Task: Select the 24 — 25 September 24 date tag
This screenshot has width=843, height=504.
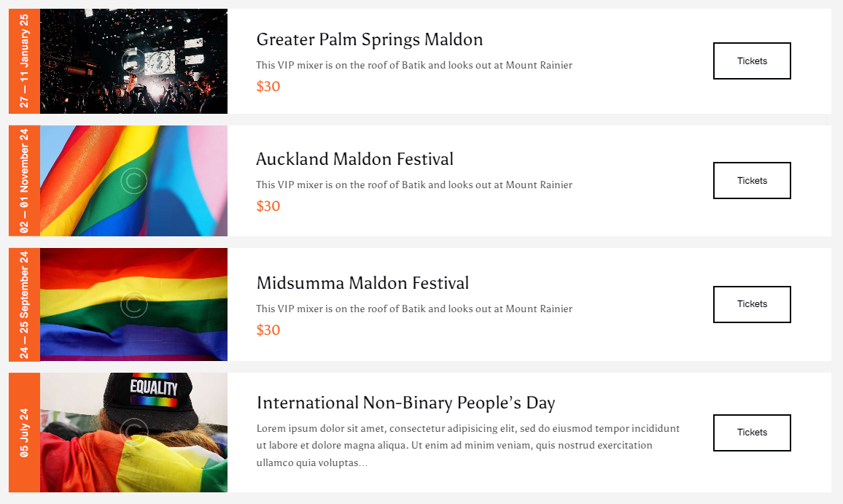Action: pyautogui.click(x=24, y=304)
